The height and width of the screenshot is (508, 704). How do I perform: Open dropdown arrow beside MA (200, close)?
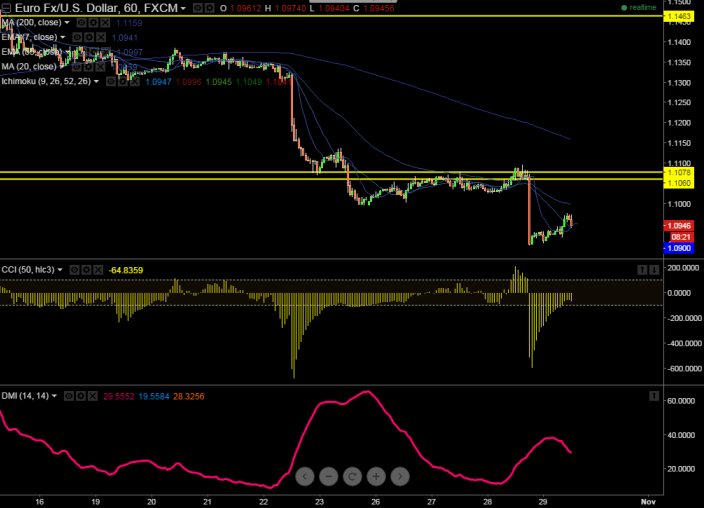(x=67, y=23)
